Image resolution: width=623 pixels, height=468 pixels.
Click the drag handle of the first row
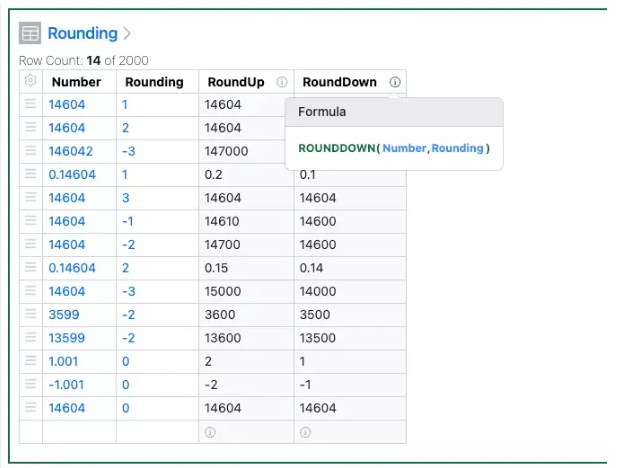tap(31, 104)
